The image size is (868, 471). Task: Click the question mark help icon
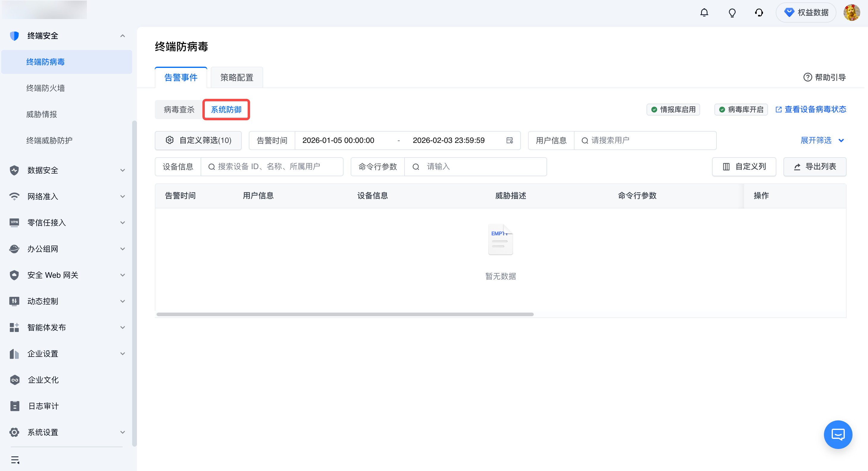tap(808, 77)
